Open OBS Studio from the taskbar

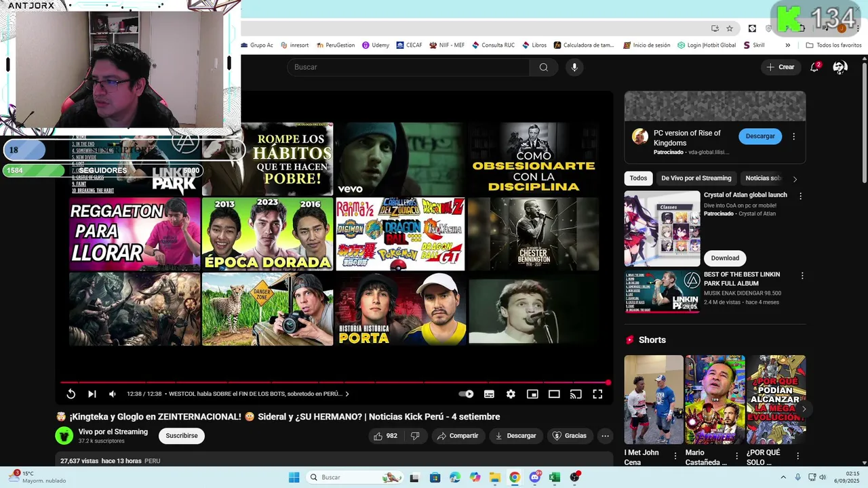tap(575, 477)
